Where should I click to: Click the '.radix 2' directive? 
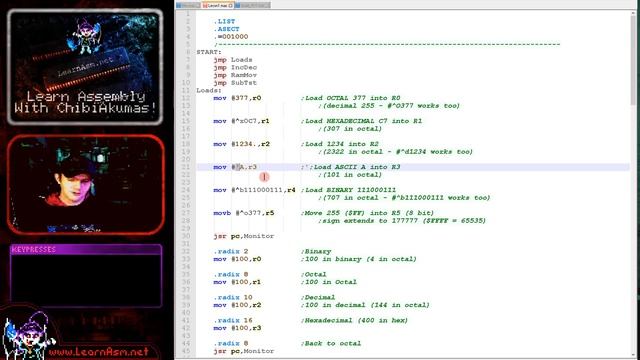[x=231, y=251]
